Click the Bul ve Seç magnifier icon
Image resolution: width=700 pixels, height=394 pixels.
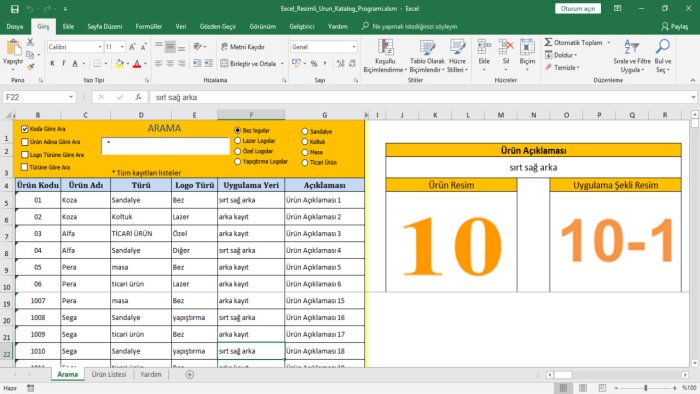coord(663,46)
